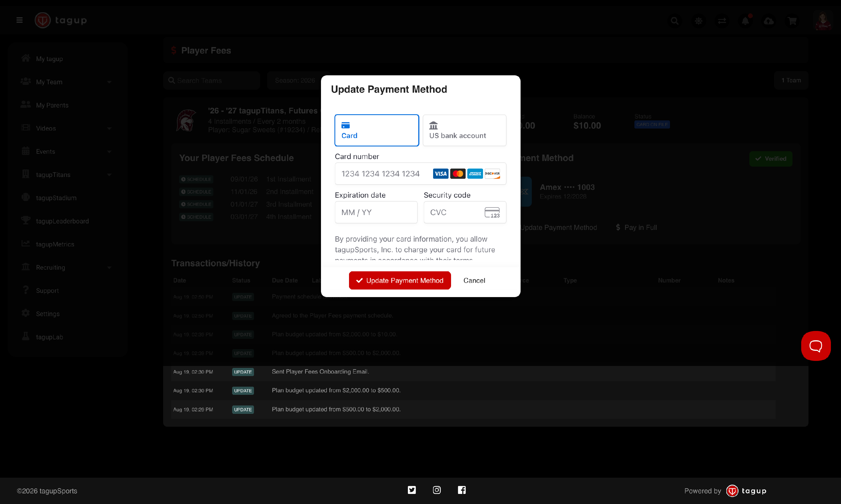The height and width of the screenshot is (504, 841).
Task: Open the Twitter icon in footer
Action: 412,490
